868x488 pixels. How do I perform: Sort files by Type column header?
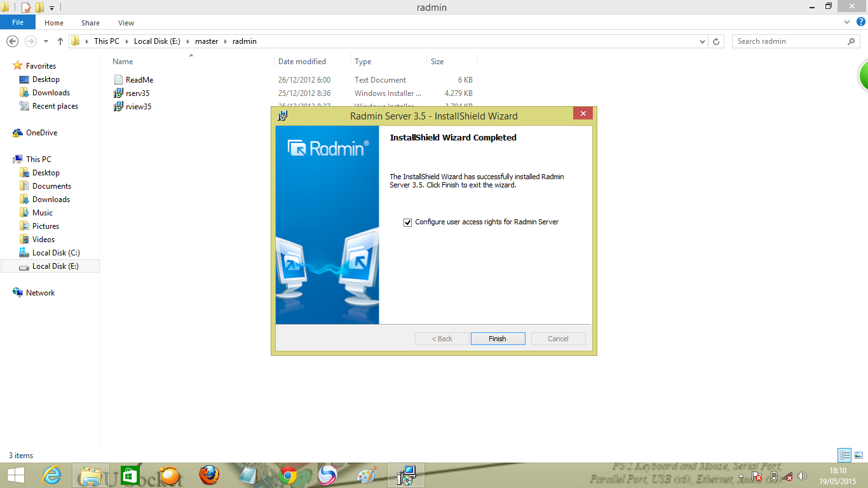pos(363,62)
